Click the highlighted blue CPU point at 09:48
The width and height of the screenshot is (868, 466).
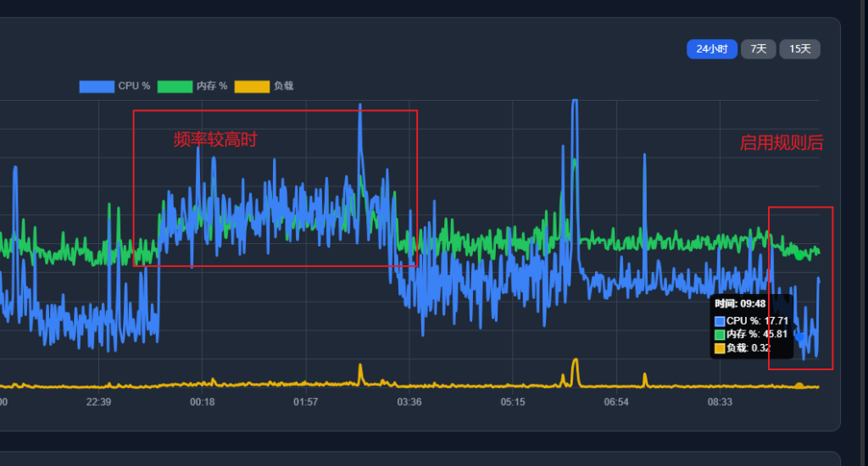coord(799,336)
